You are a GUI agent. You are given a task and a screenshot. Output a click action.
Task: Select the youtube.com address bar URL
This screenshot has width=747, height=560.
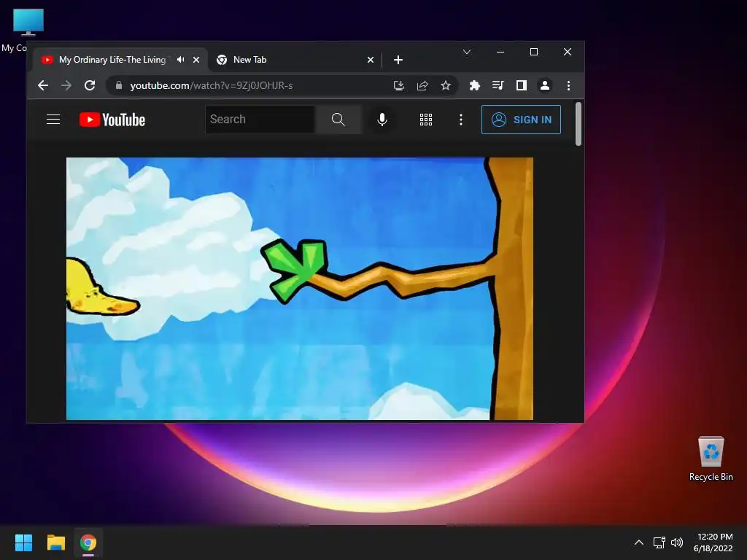[212, 86]
